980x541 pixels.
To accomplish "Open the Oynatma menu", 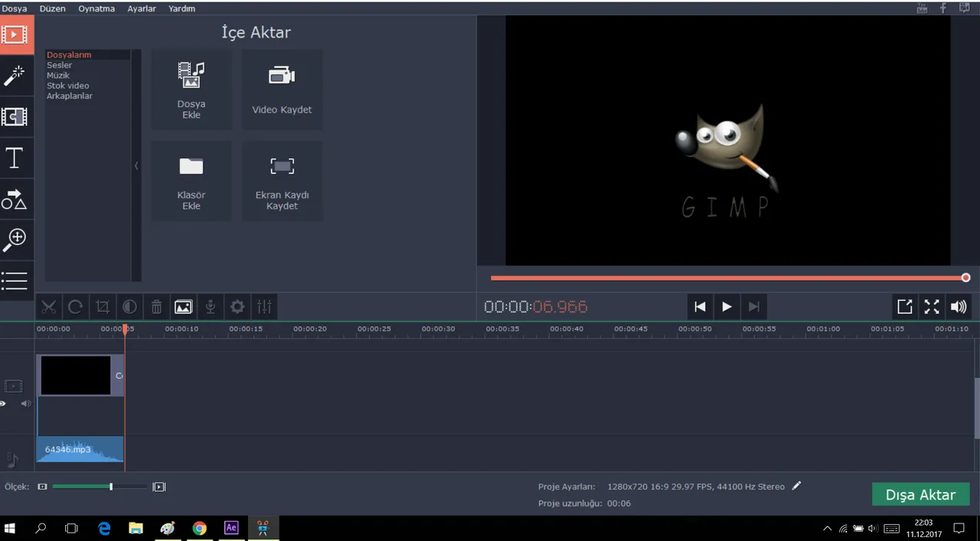I will (x=96, y=8).
